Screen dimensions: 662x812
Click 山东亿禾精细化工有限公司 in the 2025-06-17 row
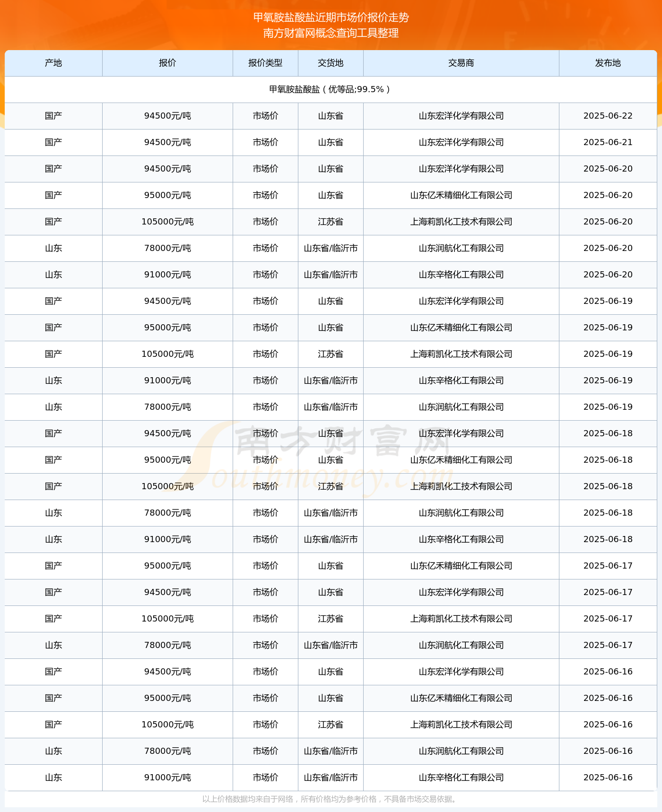point(461,566)
